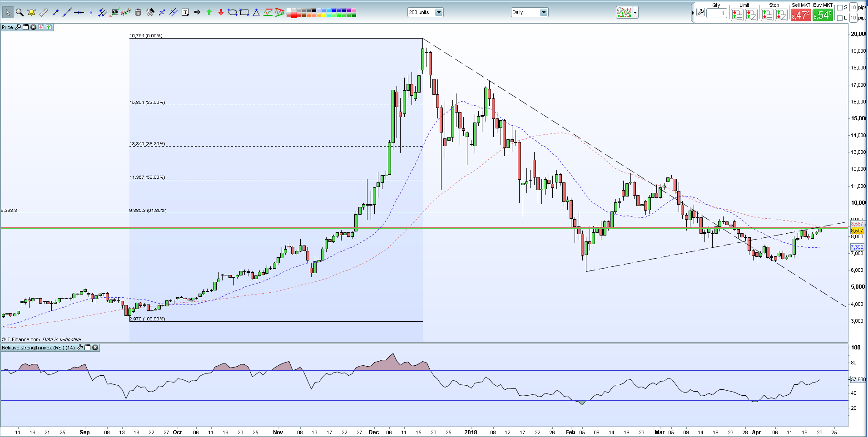Click the S pips value field
The image size is (868, 437).
853,7
